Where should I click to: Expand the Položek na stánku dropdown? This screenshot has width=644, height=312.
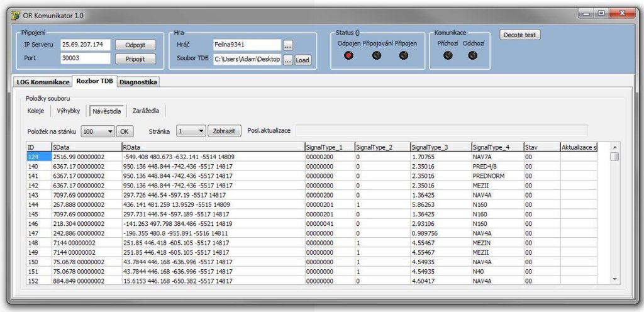click(x=98, y=131)
